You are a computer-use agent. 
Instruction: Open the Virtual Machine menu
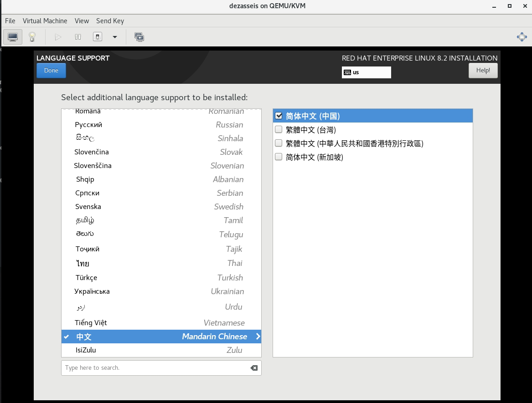45,21
